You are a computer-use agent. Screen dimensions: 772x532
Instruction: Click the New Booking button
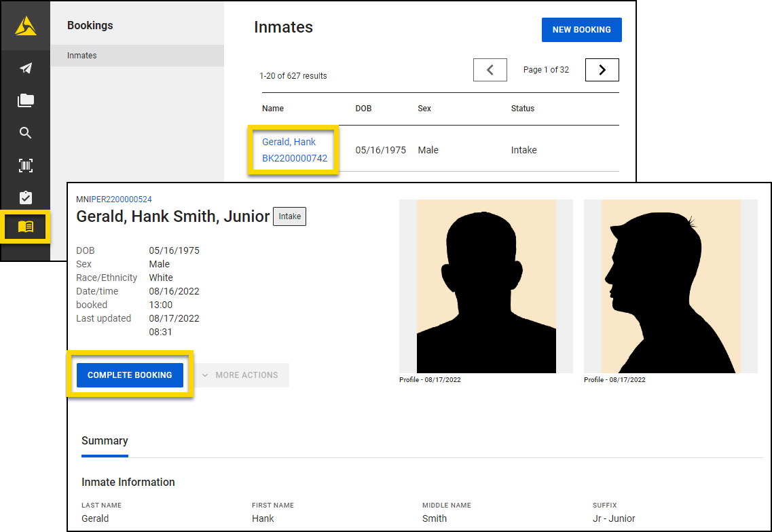click(581, 30)
